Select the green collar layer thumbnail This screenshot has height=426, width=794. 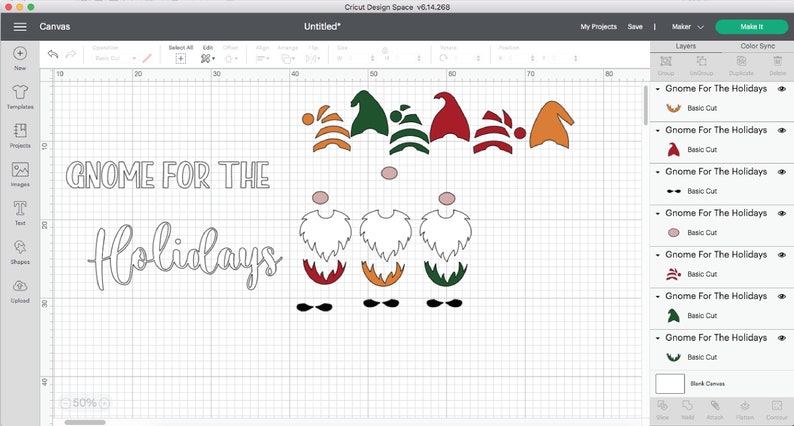pos(673,357)
